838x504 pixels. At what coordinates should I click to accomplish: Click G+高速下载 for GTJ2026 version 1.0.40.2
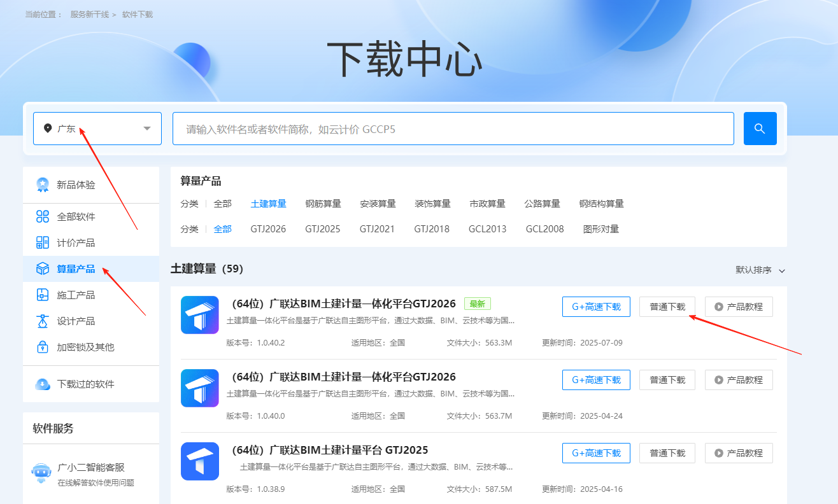[x=596, y=307]
